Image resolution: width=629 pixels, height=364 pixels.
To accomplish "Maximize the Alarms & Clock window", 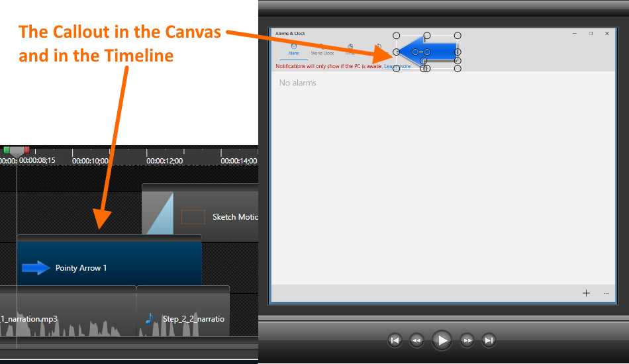I will 591,34.
